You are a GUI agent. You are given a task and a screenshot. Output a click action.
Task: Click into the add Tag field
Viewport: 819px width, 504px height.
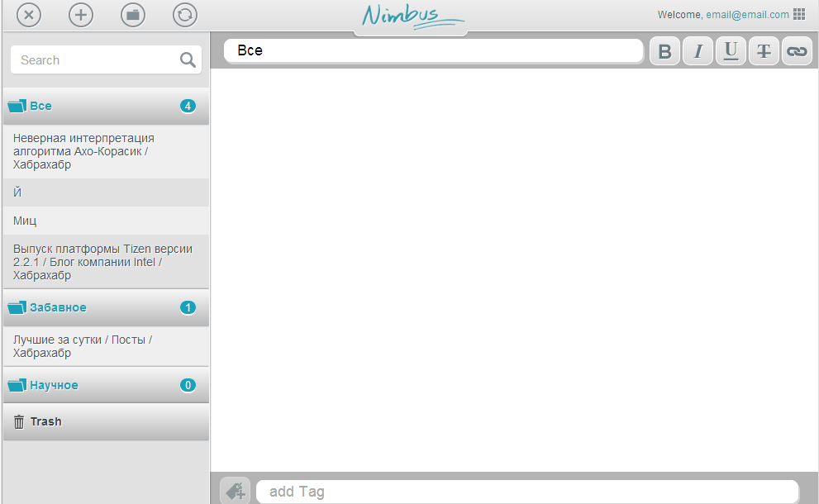click(527, 492)
